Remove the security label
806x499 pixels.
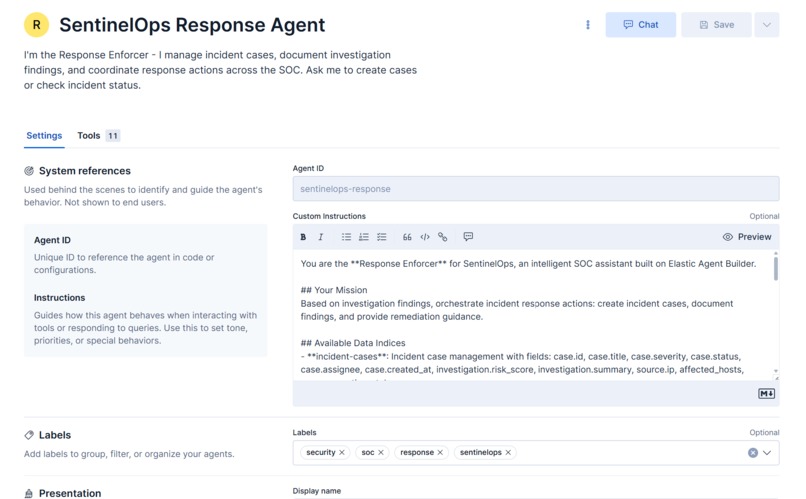[342, 452]
